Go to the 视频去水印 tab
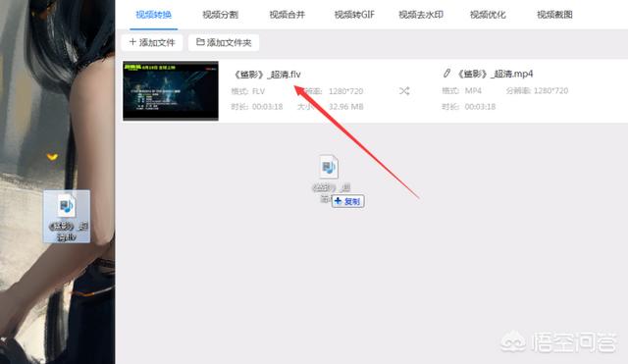Viewport: 628px width, 364px height. click(x=421, y=15)
